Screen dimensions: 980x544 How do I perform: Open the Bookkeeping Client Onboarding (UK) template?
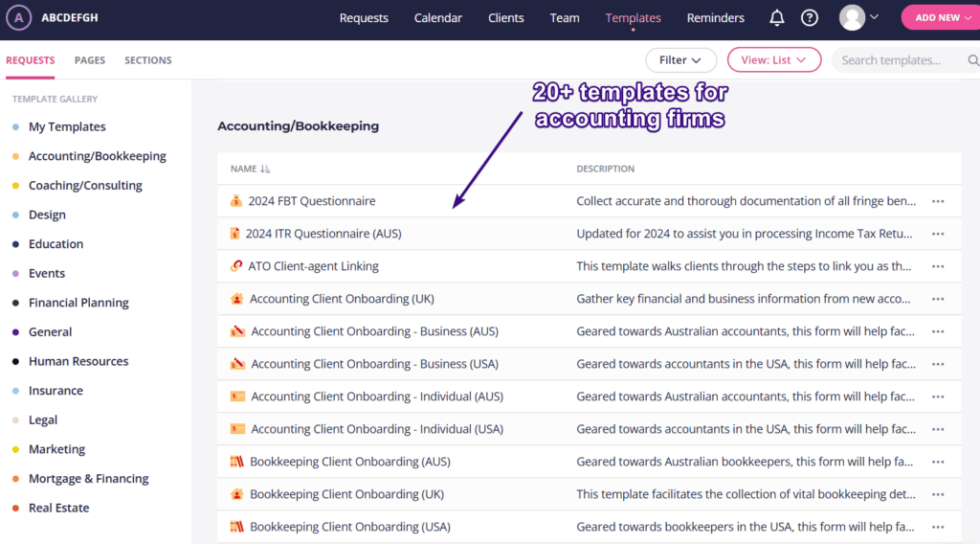pos(346,494)
